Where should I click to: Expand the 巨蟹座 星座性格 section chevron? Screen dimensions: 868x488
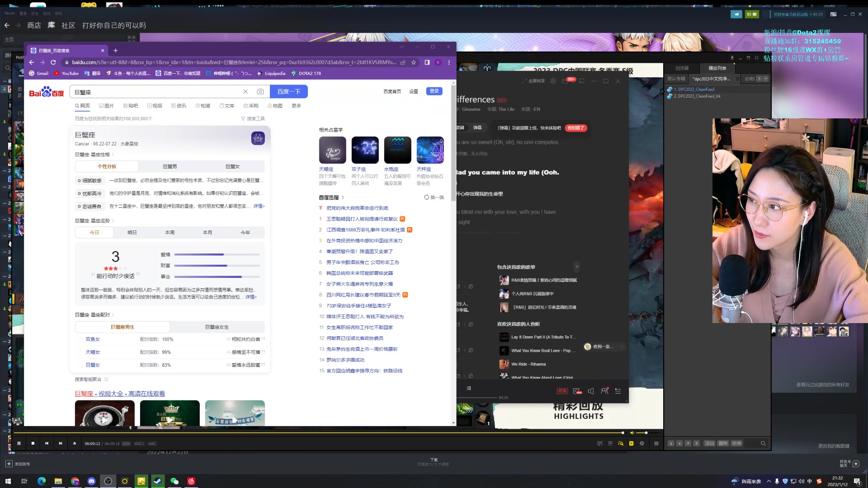point(113,155)
